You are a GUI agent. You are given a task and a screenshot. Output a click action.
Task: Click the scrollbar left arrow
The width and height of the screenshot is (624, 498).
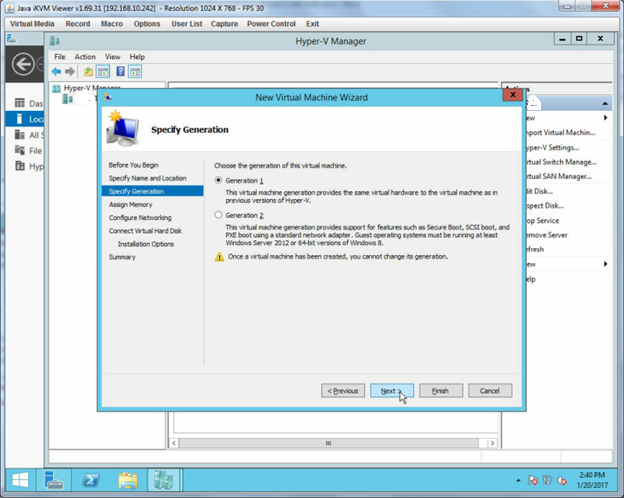[174, 443]
